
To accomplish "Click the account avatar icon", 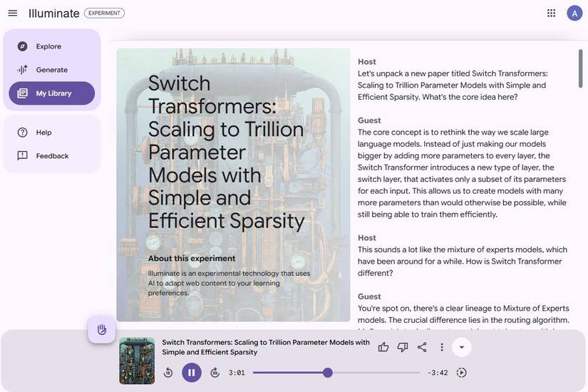I will pos(574,13).
